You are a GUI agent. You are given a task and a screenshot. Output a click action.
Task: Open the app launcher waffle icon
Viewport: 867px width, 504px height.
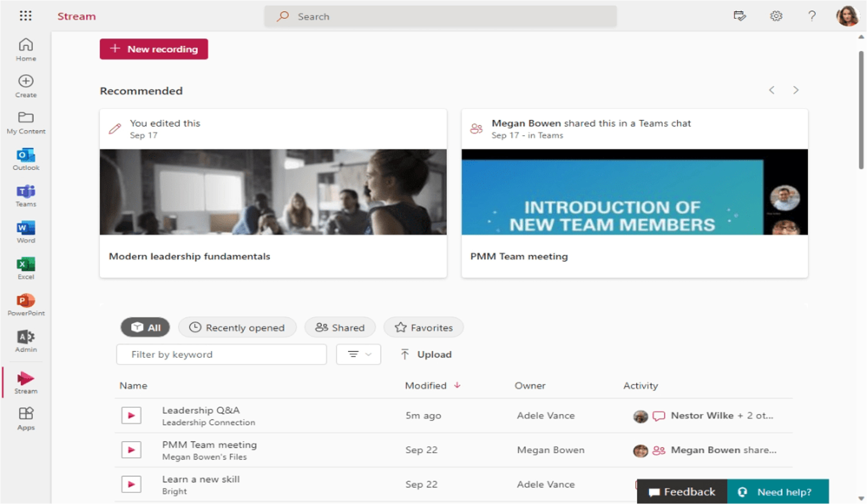click(26, 16)
